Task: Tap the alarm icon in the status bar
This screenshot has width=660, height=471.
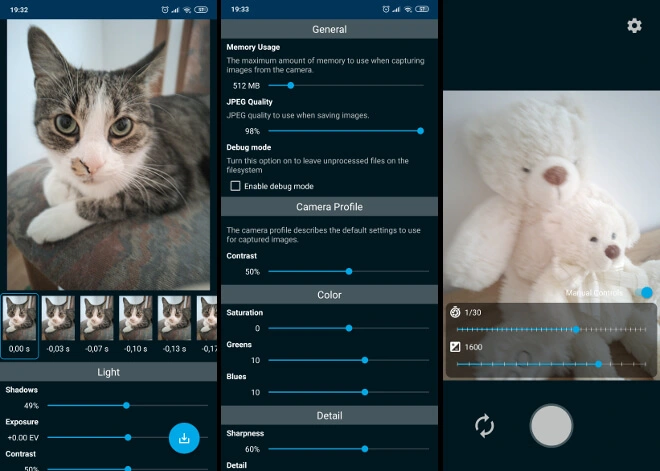Action: point(164,9)
